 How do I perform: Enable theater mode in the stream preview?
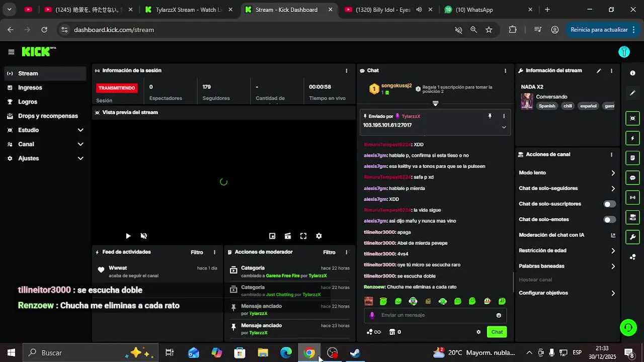(288, 236)
